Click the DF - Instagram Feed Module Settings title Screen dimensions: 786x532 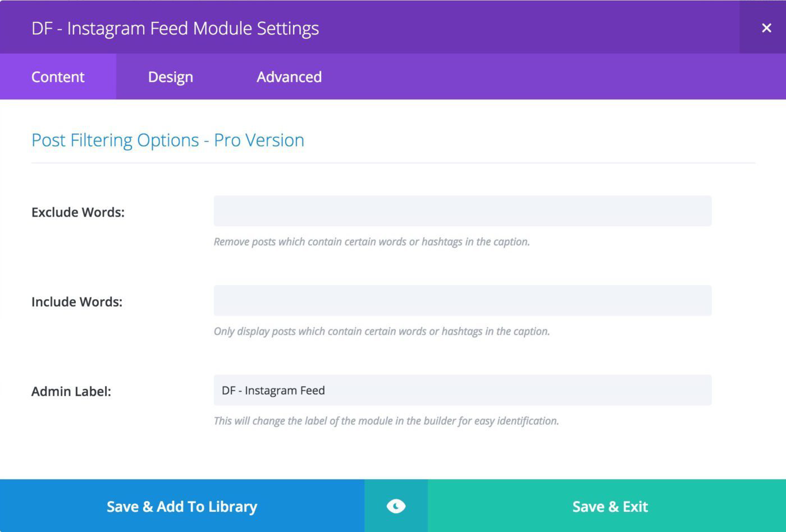pos(175,28)
